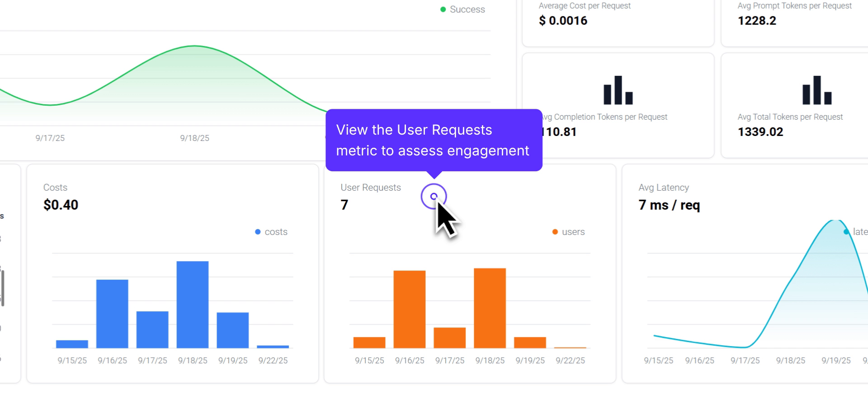This screenshot has width=868, height=393.
Task: Click the orange users legend dot
Action: point(555,232)
